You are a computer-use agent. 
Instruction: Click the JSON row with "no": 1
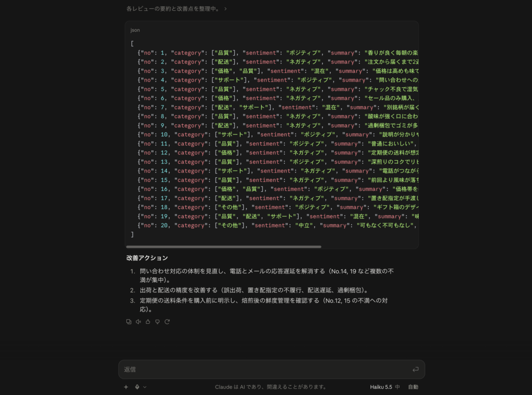277,53
